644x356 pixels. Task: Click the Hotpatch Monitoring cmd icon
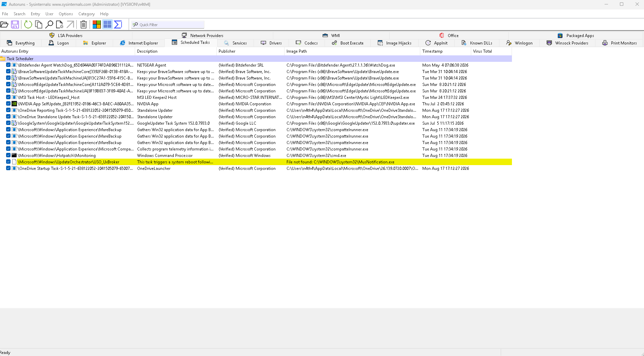coord(14,156)
